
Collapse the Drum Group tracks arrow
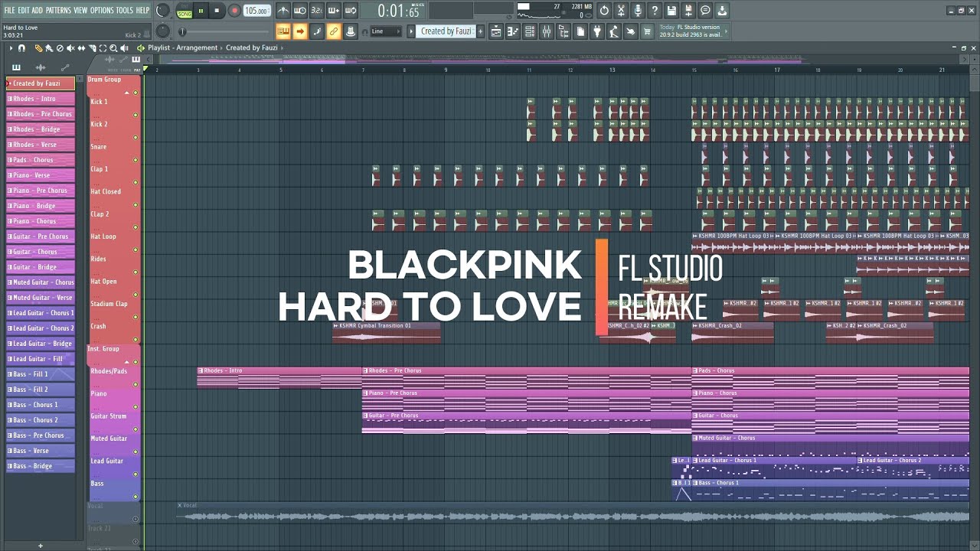(127, 93)
